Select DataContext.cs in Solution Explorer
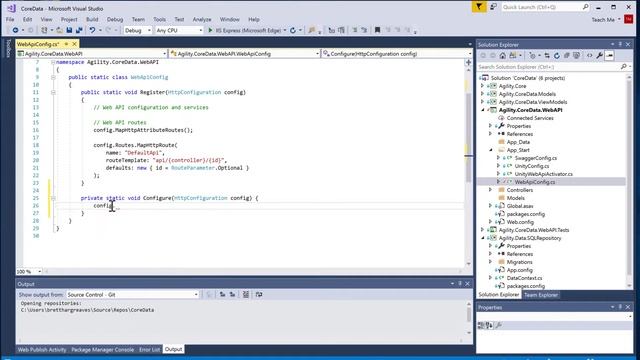 [524, 278]
